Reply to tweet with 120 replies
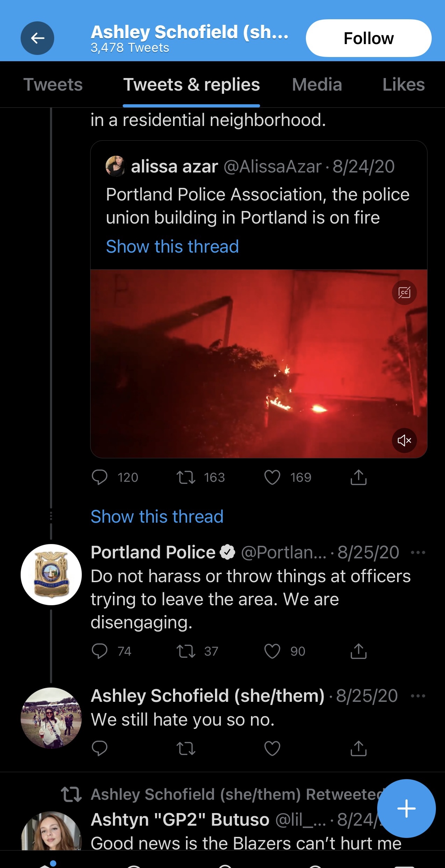The height and width of the screenshot is (868, 445). [100, 477]
